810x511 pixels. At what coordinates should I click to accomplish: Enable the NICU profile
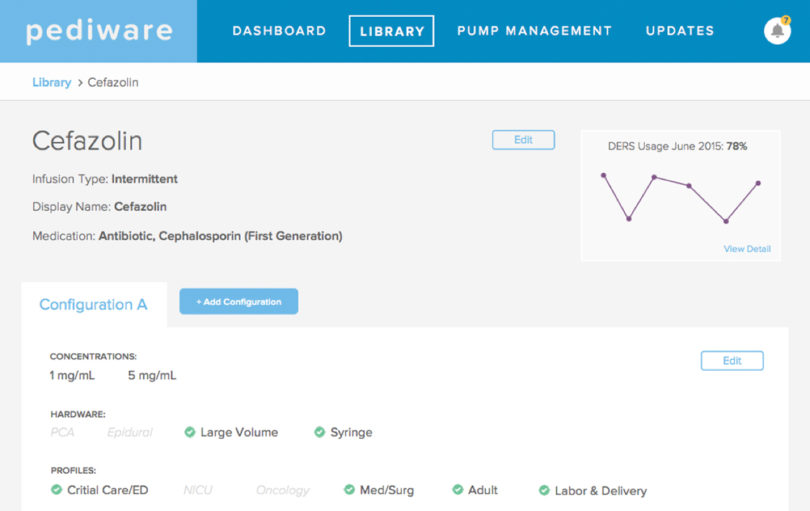pyautogui.click(x=198, y=490)
